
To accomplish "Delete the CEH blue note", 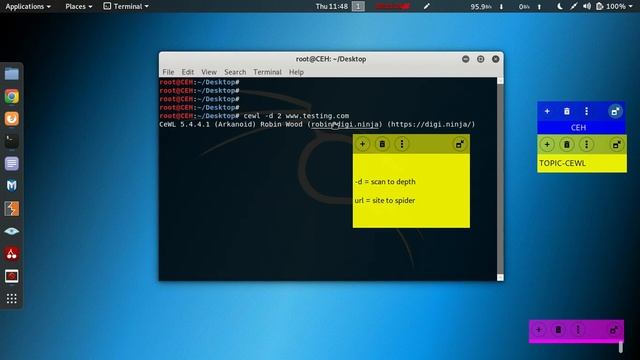I will click(x=567, y=111).
